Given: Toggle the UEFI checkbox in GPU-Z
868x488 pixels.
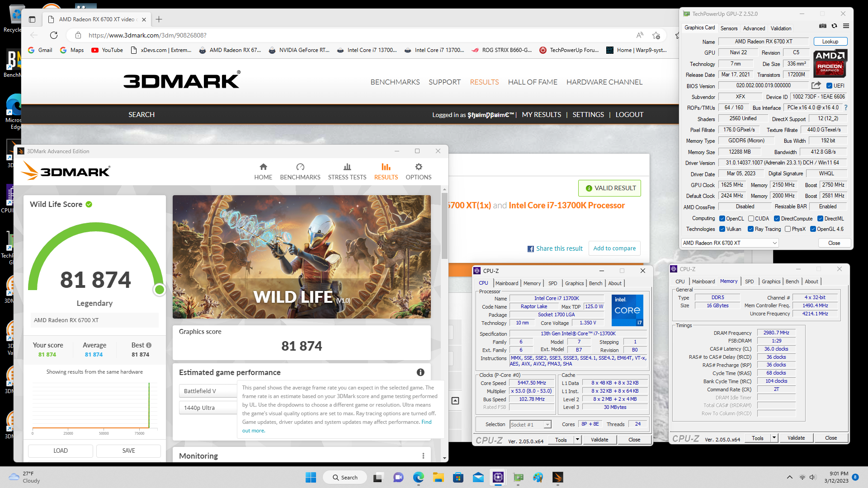Looking at the screenshot, I should 829,86.
